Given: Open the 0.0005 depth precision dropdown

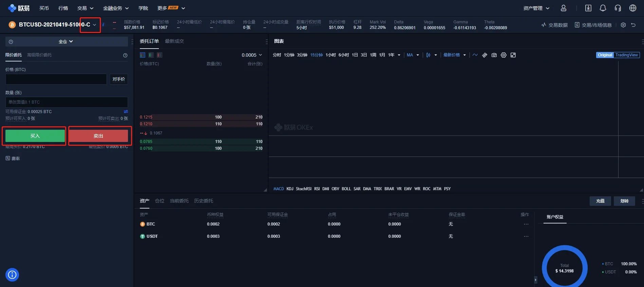Looking at the screenshot, I should [252, 55].
